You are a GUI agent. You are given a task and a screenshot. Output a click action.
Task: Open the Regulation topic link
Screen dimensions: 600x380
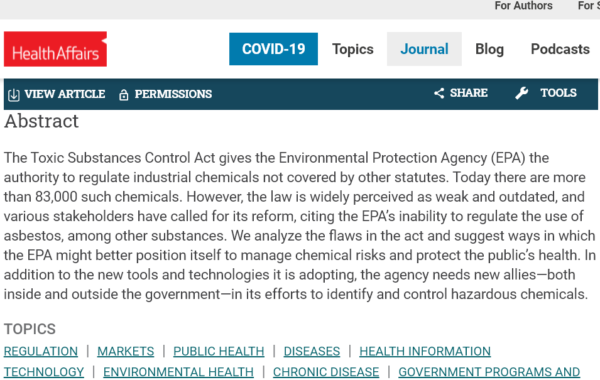click(x=41, y=351)
